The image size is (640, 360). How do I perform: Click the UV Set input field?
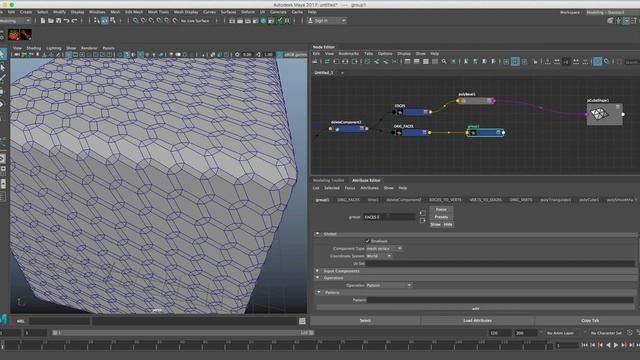coord(500,264)
